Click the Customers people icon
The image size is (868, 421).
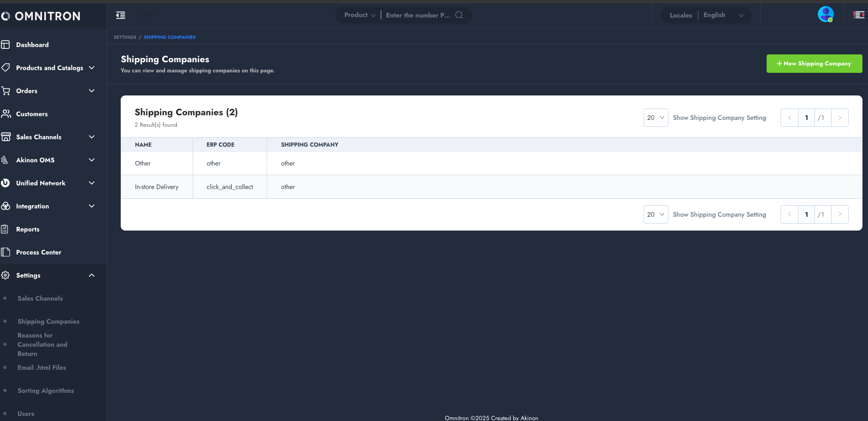click(x=6, y=114)
